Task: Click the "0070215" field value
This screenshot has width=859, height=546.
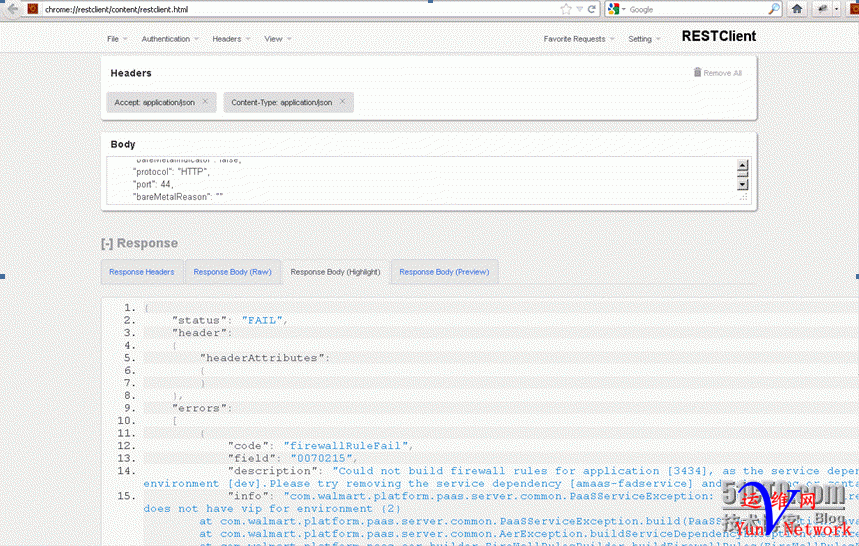Action: (321, 458)
